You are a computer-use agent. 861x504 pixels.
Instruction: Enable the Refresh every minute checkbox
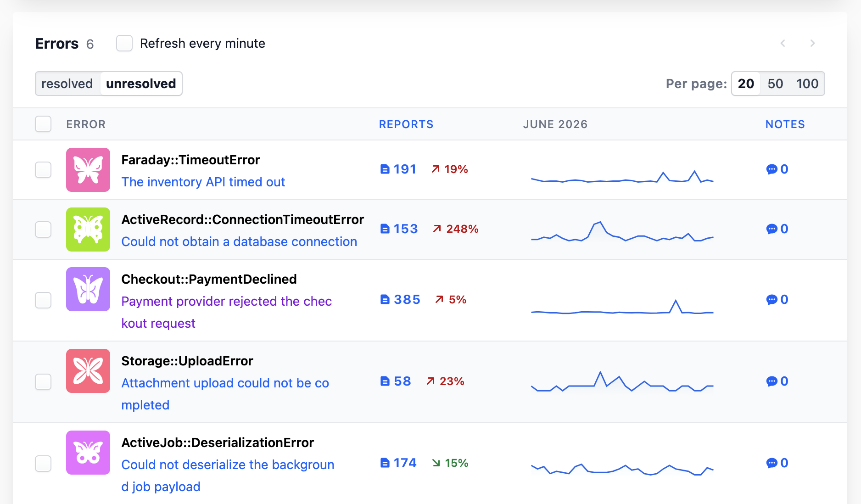pyautogui.click(x=124, y=43)
